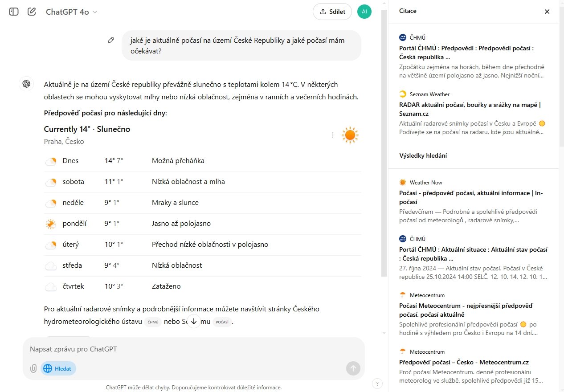Edit the weather question message
This screenshot has width=564, height=392.
(111, 40)
